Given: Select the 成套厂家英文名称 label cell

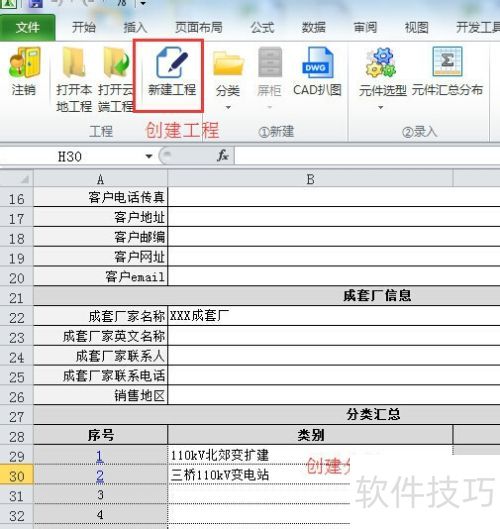Looking at the screenshot, I should tap(101, 336).
